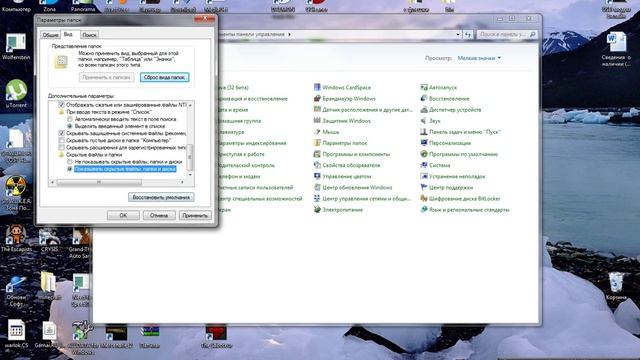Screen dimensions: 640x360
Task: Open the Мышь mouse settings icon
Action: [317, 131]
